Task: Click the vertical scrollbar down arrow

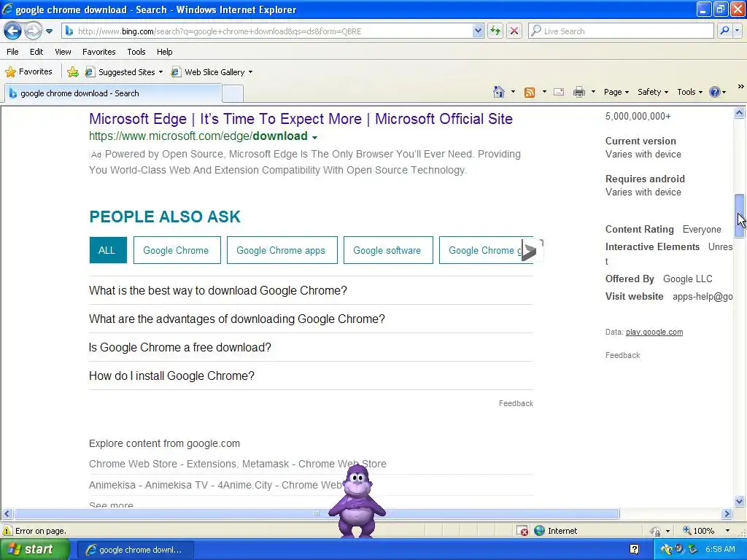Action: click(740, 501)
